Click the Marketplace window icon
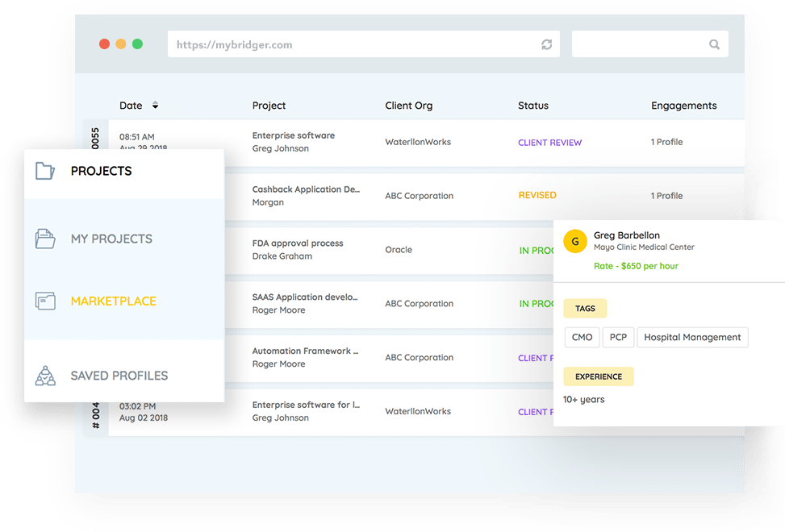 [45, 301]
